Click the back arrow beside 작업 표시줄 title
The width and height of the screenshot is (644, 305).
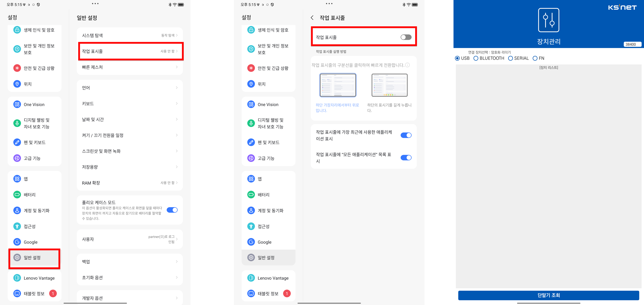pyautogui.click(x=312, y=18)
